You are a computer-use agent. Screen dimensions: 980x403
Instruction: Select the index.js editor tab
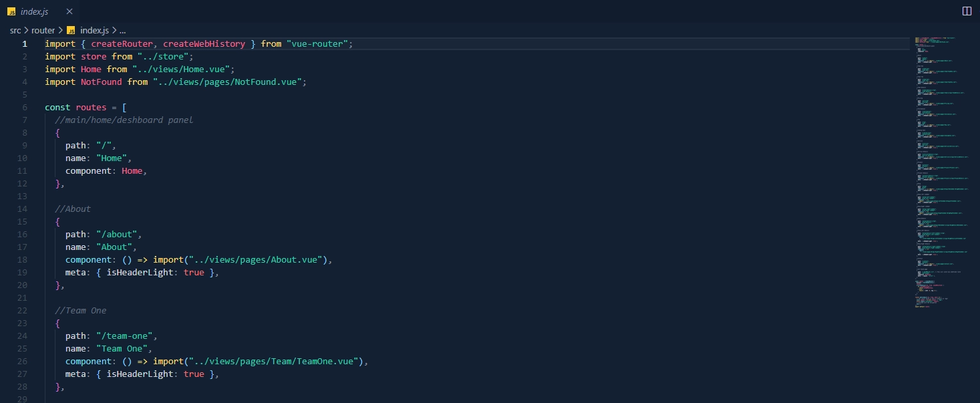[x=34, y=11]
